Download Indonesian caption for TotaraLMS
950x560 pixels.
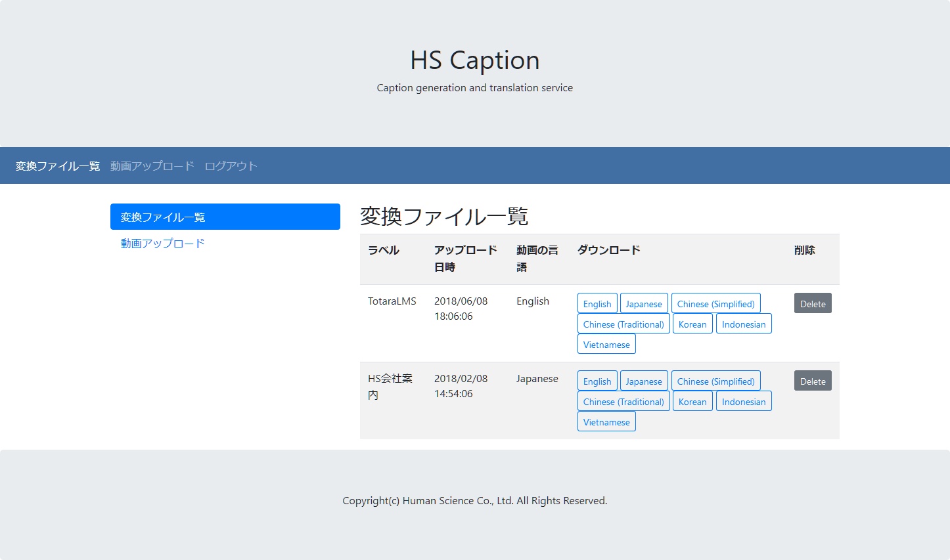[x=744, y=324]
